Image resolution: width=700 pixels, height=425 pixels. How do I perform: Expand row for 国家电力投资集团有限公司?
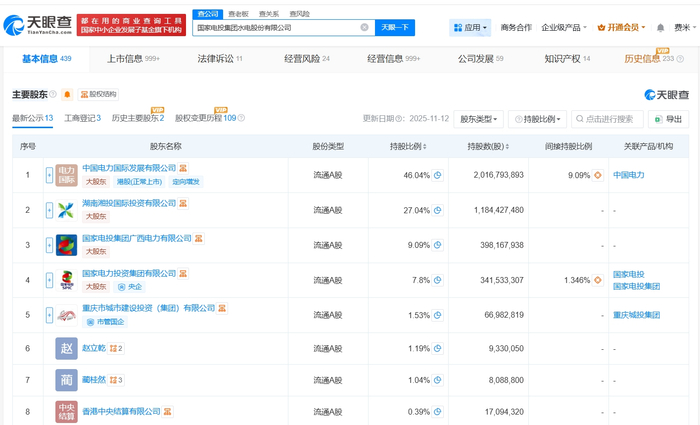(46, 280)
